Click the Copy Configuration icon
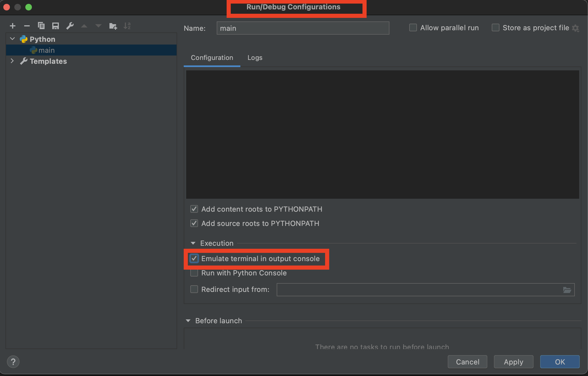 pyautogui.click(x=41, y=26)
